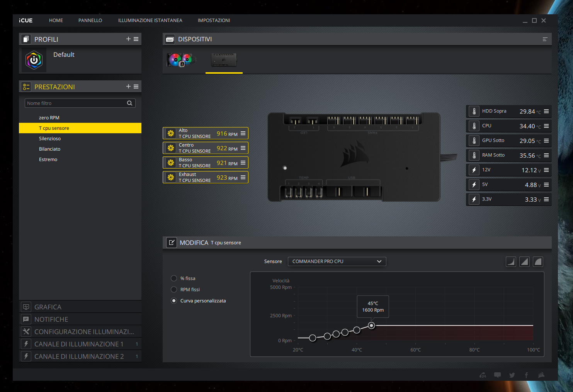The width and height of the screenshot is (573, 392).
Task: Open the Twitter link in footer
Action: click(x=512, y=375)
